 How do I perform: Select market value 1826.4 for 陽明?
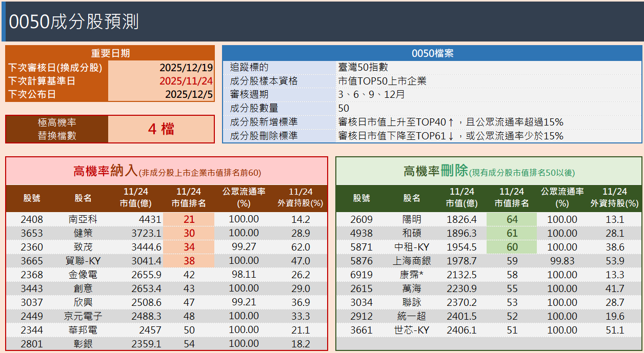pos(461,219)
